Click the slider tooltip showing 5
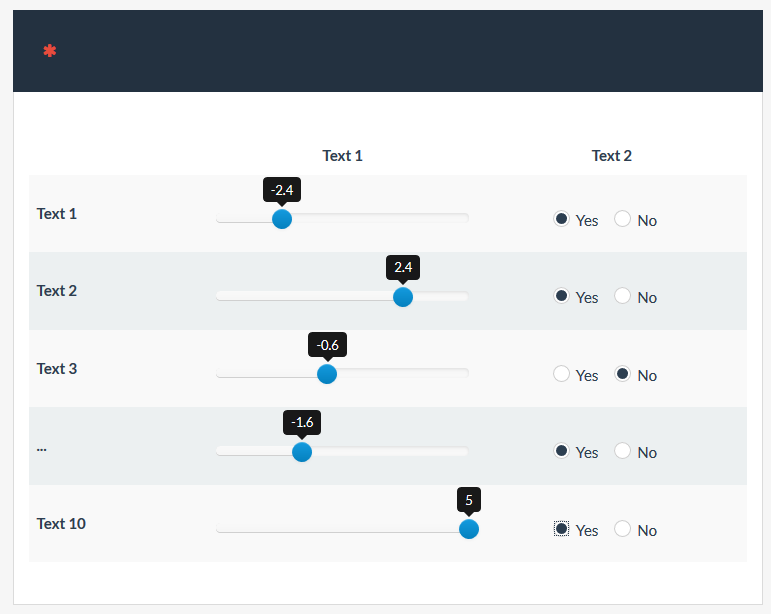 click(468, 500)
